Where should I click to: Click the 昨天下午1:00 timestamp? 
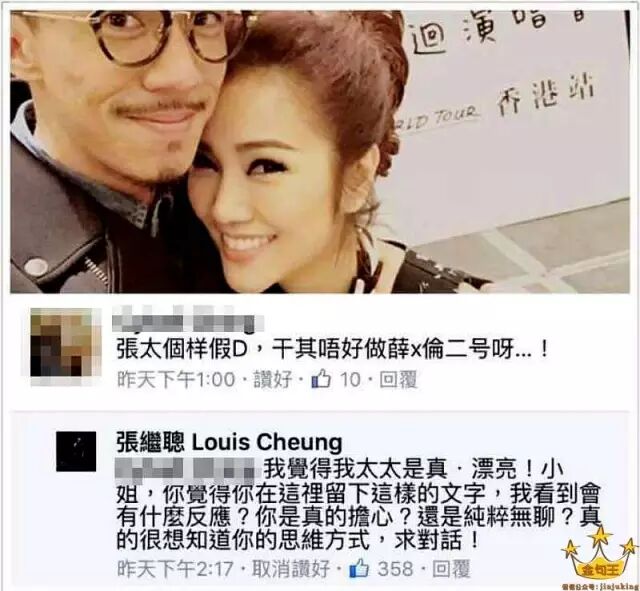176,380
